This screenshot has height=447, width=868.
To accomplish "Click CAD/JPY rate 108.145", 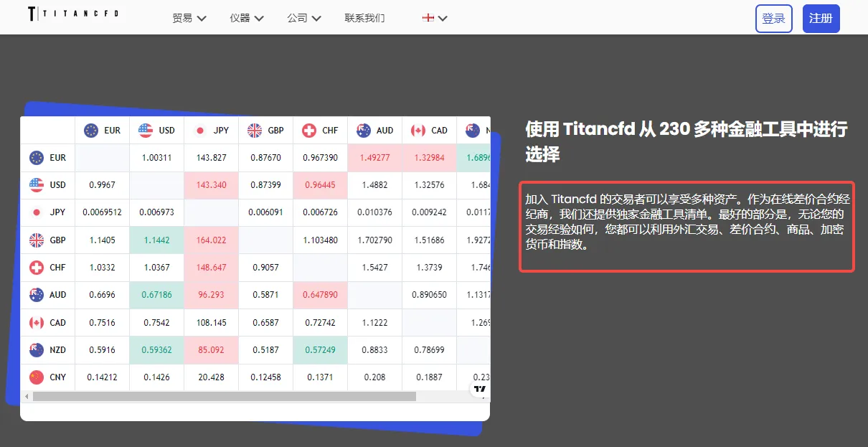I will [x=212, y=323].
